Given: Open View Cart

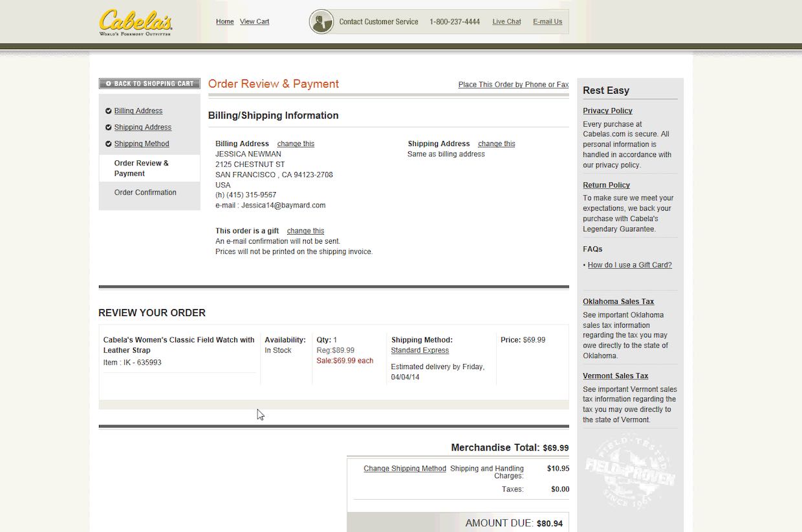Looking at the screenshot, I should (x=254, y=21).
